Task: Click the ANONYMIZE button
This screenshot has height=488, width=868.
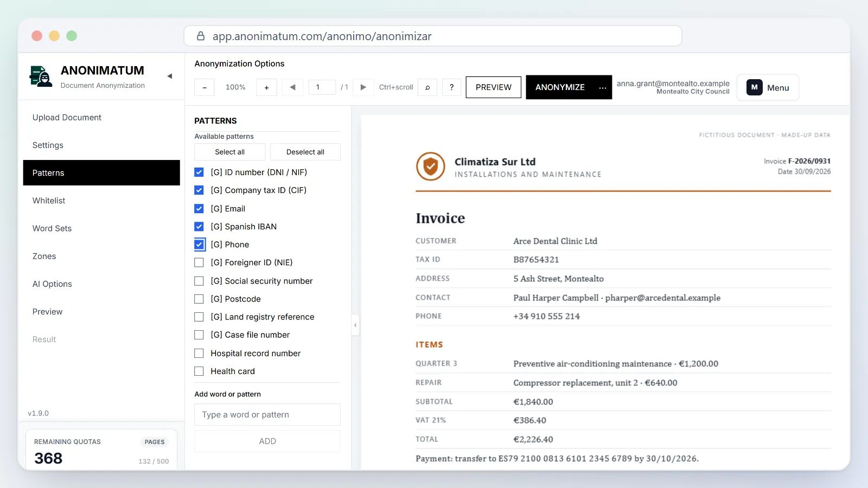Action: click(x=560, y=87)
